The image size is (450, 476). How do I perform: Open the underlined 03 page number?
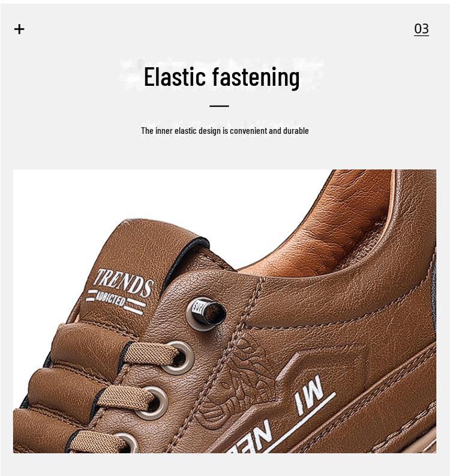421,29
